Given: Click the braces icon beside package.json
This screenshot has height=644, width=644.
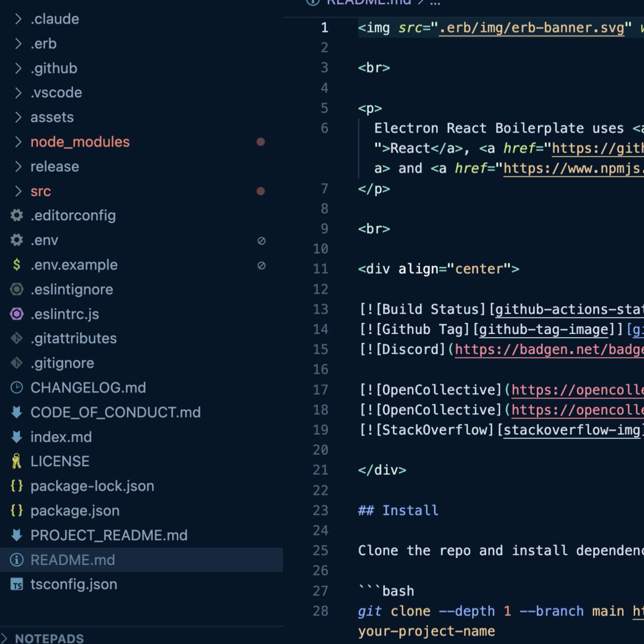Looking at the screenshot, I should tap(17, 511).
